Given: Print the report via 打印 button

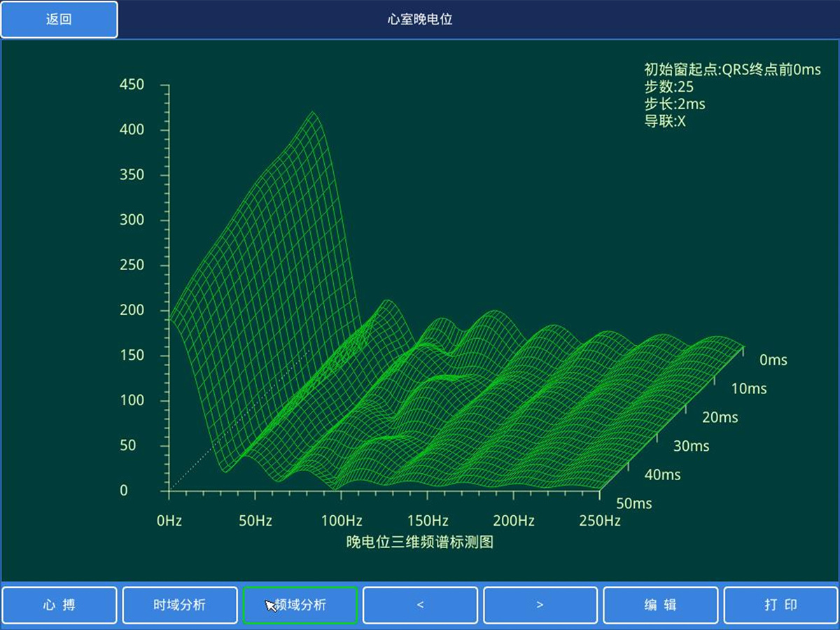Looking at the screenshot, I should [x=780, y=605].
